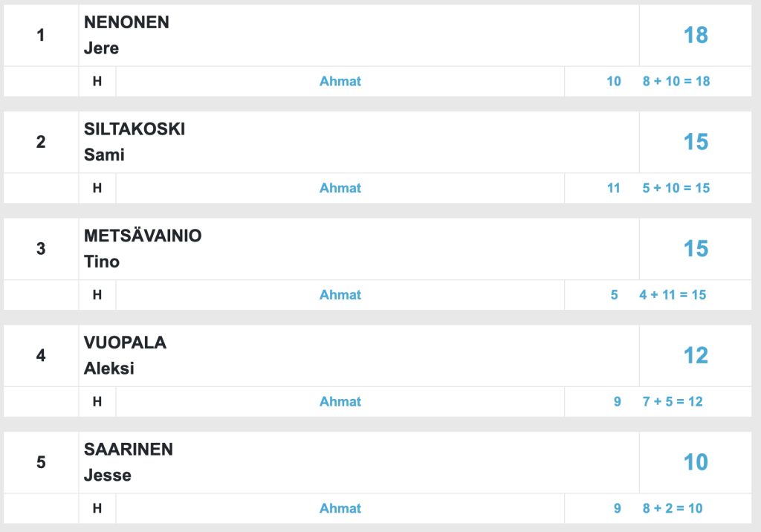This screenshot has width=761, height=532.
Task: Select Ahmat link in Metsävainio's row
Action: pos(340,295)
